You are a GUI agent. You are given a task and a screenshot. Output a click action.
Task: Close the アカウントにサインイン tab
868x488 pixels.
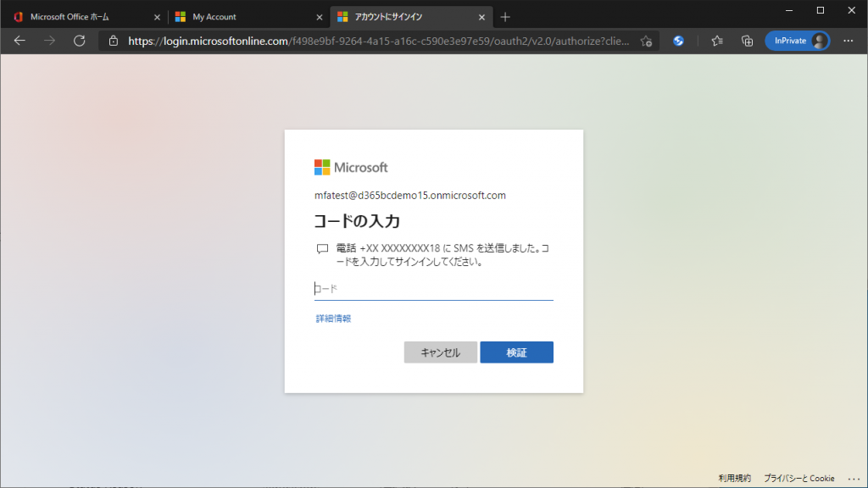(x=481, y=17)
